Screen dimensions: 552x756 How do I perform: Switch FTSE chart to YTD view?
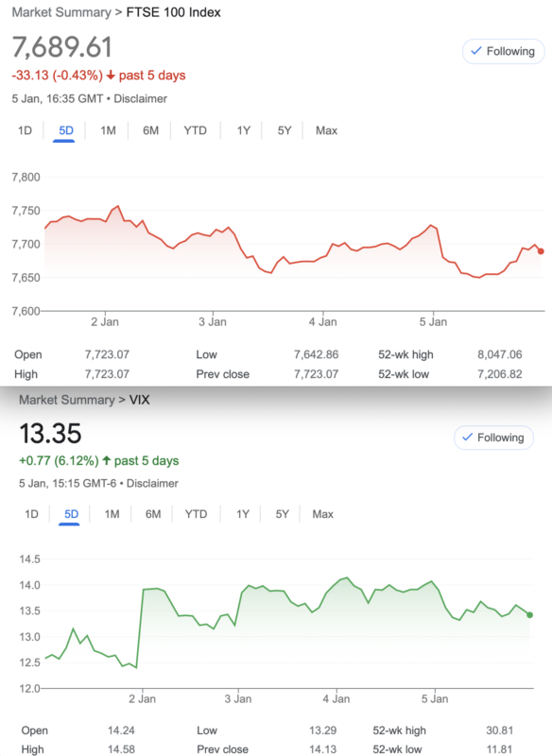pos(196,130)
